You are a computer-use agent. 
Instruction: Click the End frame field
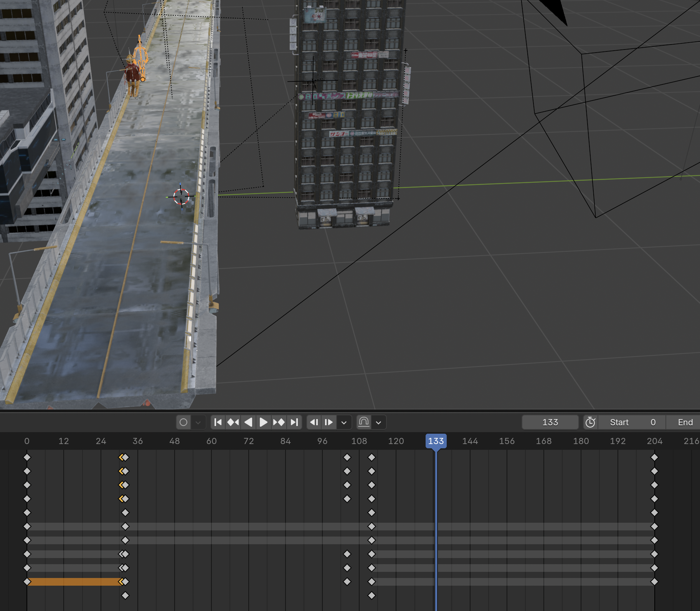click(x=685, y=422)
